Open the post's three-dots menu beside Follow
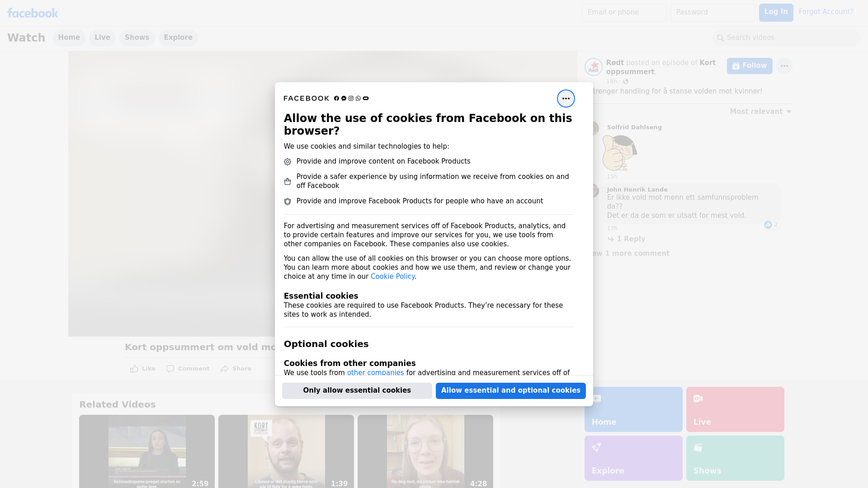 784,66
